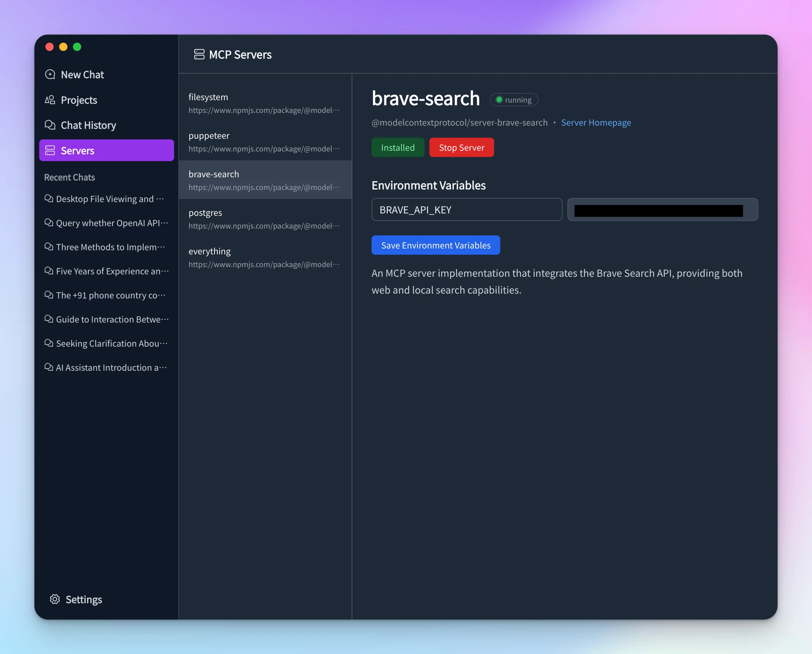Image resolution: width=812 pixels, height=654 pixels.
Task: Click the chat bubble icon beside Desktop File Viewing
Action: [x=49, y=199]
